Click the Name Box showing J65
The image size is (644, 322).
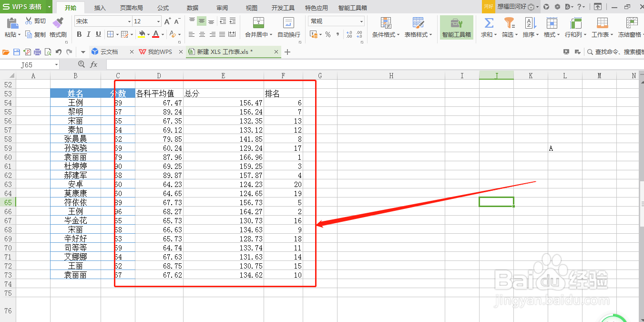[x=30, y=64]
